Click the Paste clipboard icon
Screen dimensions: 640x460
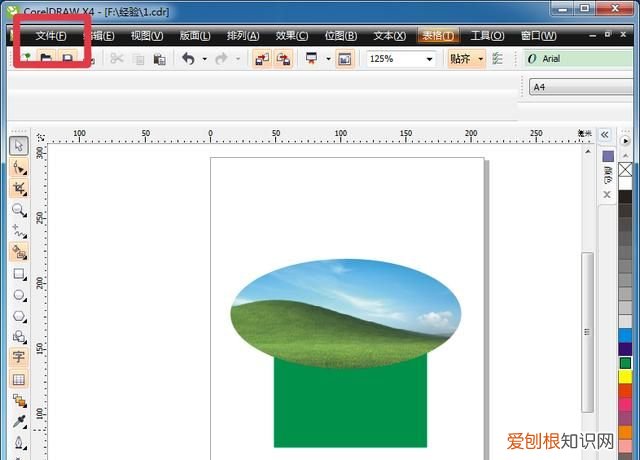click(x=159, y=59)
